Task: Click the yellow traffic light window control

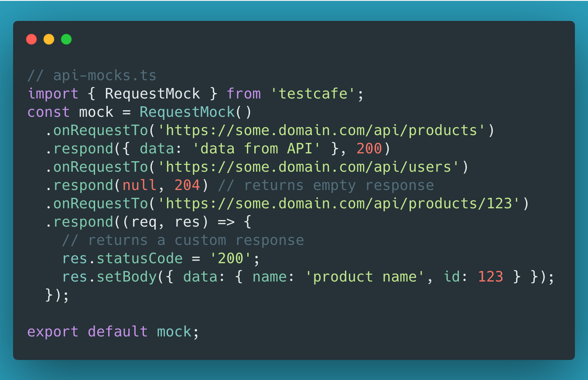Action: (x=48, y=39)
